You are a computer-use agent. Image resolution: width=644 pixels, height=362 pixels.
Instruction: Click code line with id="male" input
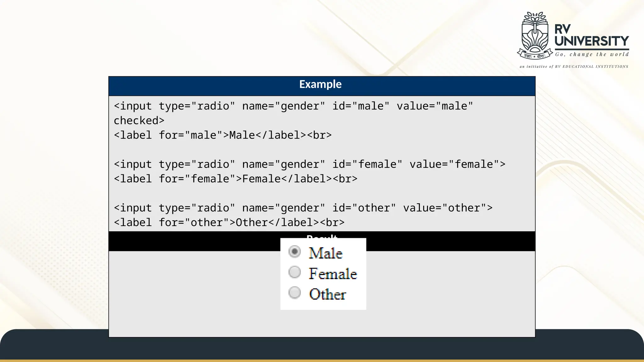pyautogui.click(x=293, y=106)
